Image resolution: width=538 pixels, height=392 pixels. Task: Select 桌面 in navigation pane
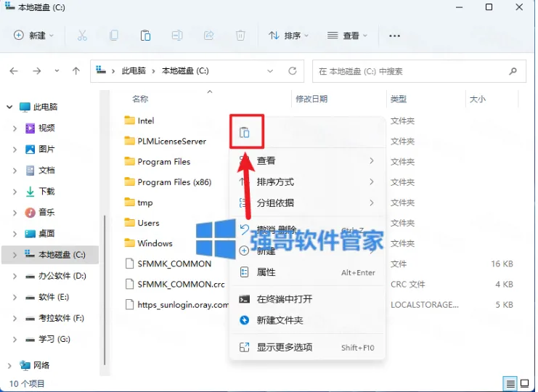pyautogui.click(x=40, y=234)
